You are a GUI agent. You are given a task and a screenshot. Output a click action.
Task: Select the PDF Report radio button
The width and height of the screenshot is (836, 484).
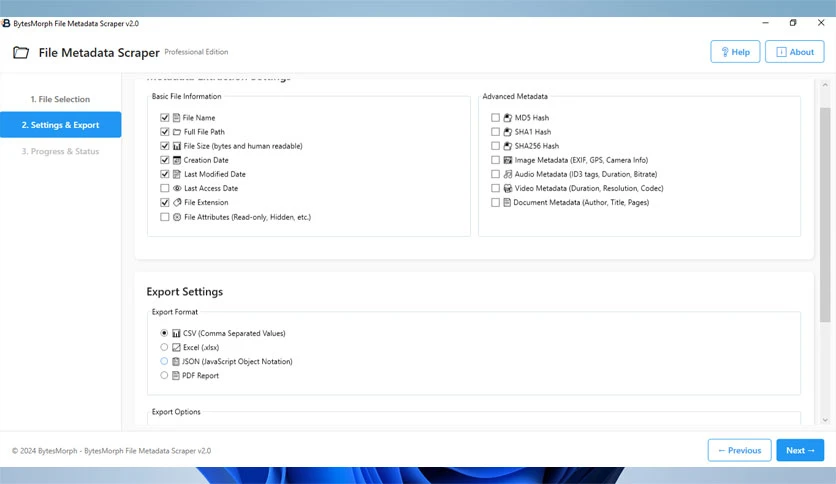[x=164, y=375]
